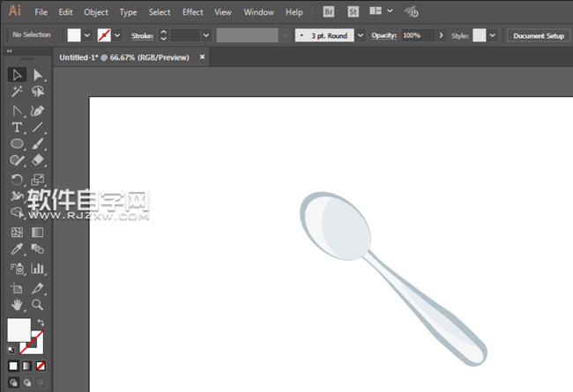Image resolution: width=573 pixels, height=392 pixels.
Task: Activate the Type tool
Action: [17, 128]
